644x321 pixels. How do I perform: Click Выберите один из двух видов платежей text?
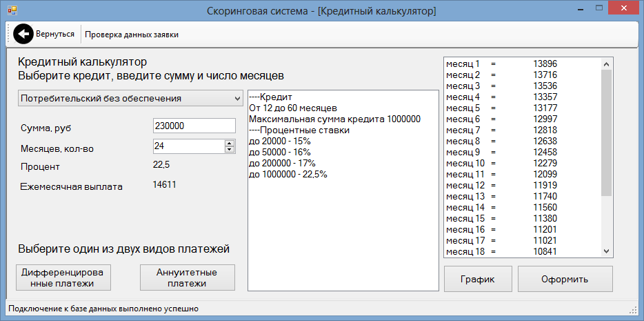click(123, 249)
